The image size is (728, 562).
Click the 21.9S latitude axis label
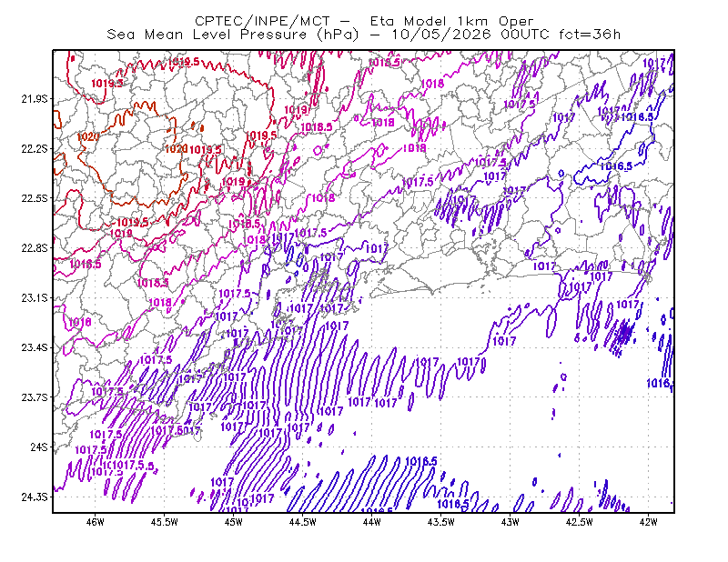click(35, 99)
